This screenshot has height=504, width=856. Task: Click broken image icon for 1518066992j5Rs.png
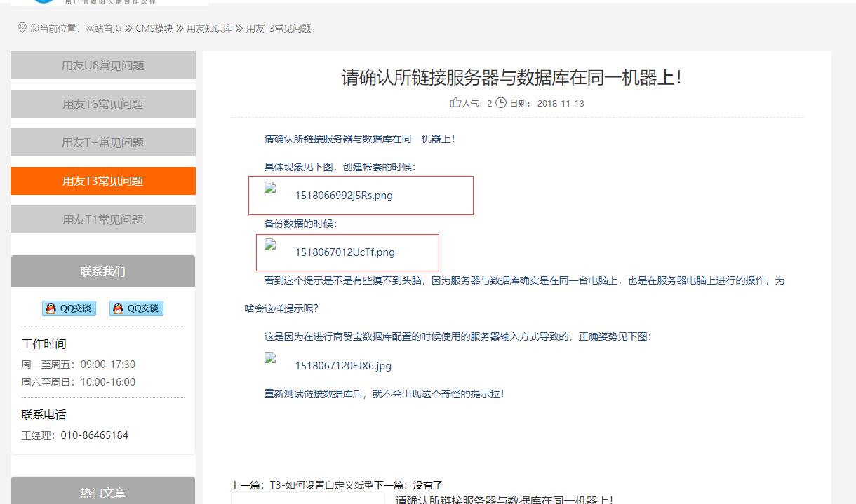(270, 188)
